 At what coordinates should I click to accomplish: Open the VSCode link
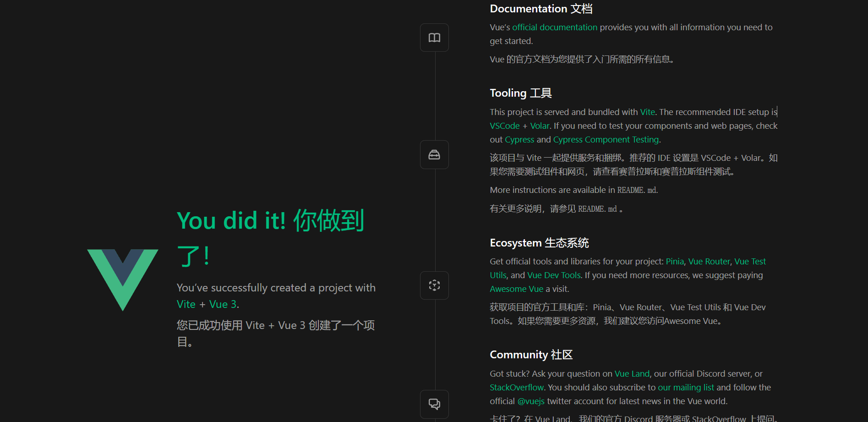coord(505,126)
